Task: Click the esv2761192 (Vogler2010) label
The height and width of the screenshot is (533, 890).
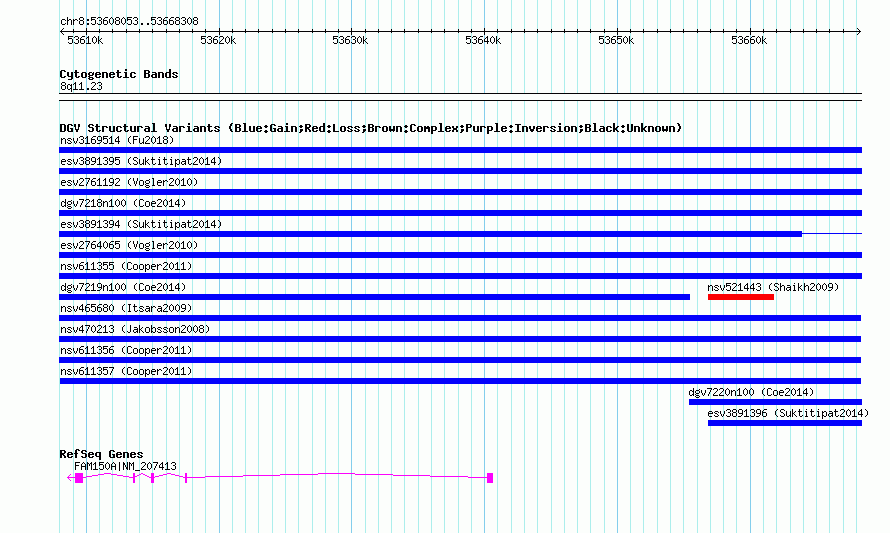Action: tap(128, 182)
